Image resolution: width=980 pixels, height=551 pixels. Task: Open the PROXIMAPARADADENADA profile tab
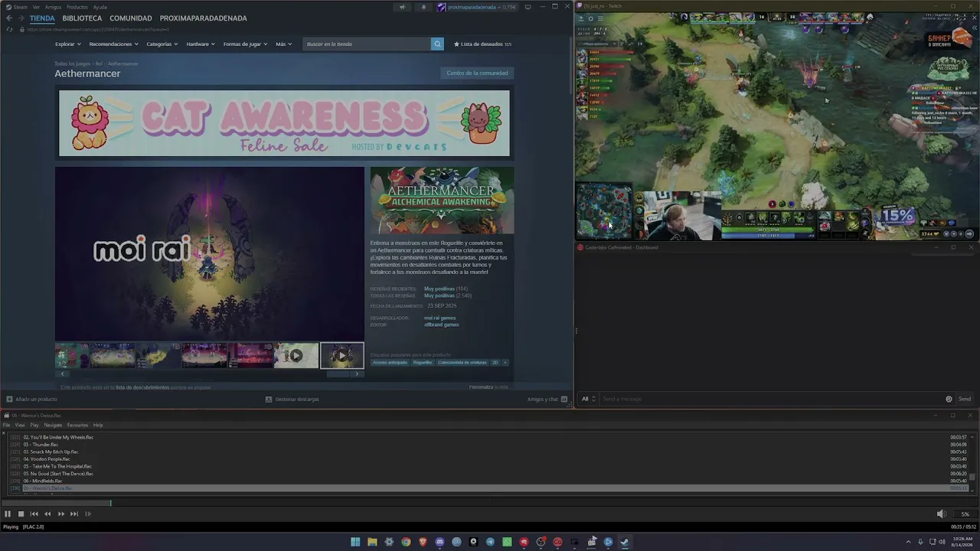click(204, 18)
